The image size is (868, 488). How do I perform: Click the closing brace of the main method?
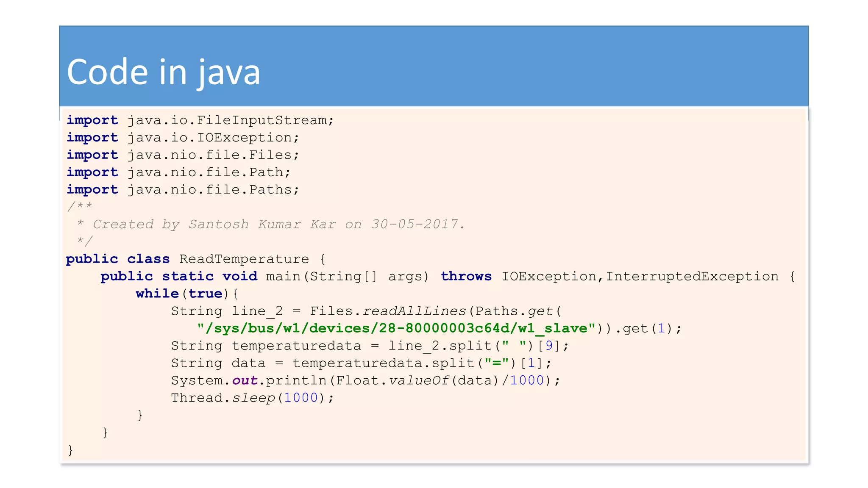105,433
